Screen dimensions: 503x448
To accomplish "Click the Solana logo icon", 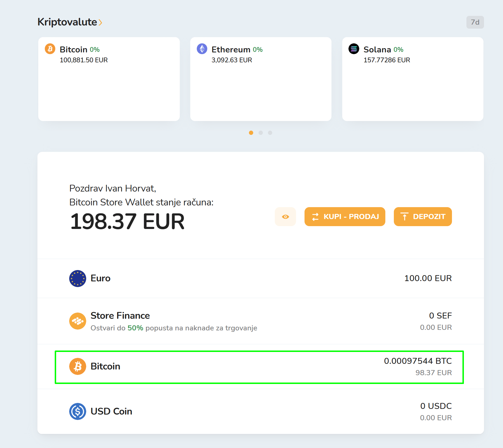I will coord(354,49).
